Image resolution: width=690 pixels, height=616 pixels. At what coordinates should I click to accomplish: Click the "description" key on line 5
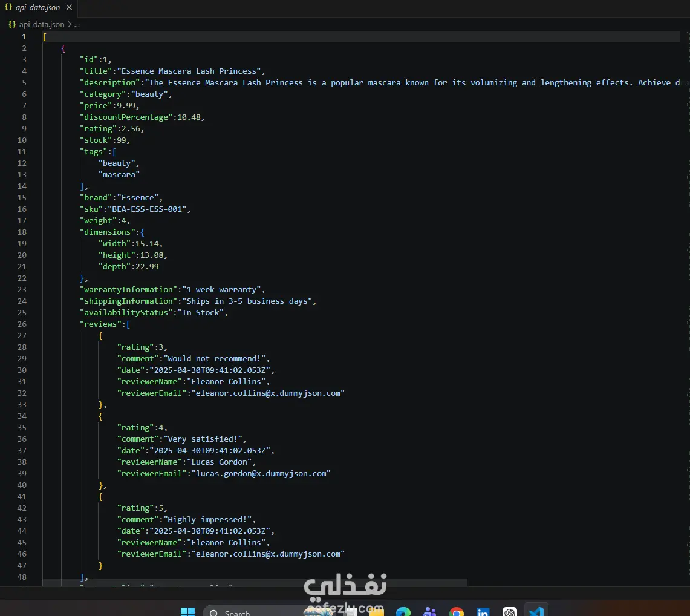pos(110,83)
